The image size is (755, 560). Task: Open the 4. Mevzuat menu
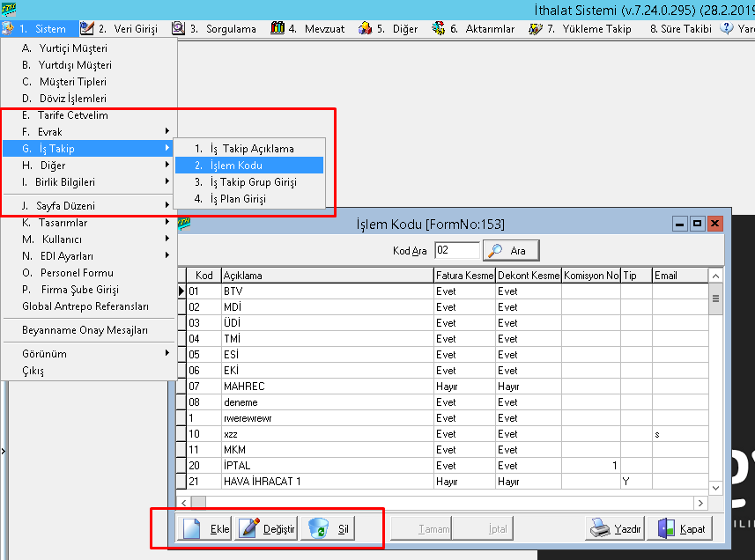pos(307,29)
